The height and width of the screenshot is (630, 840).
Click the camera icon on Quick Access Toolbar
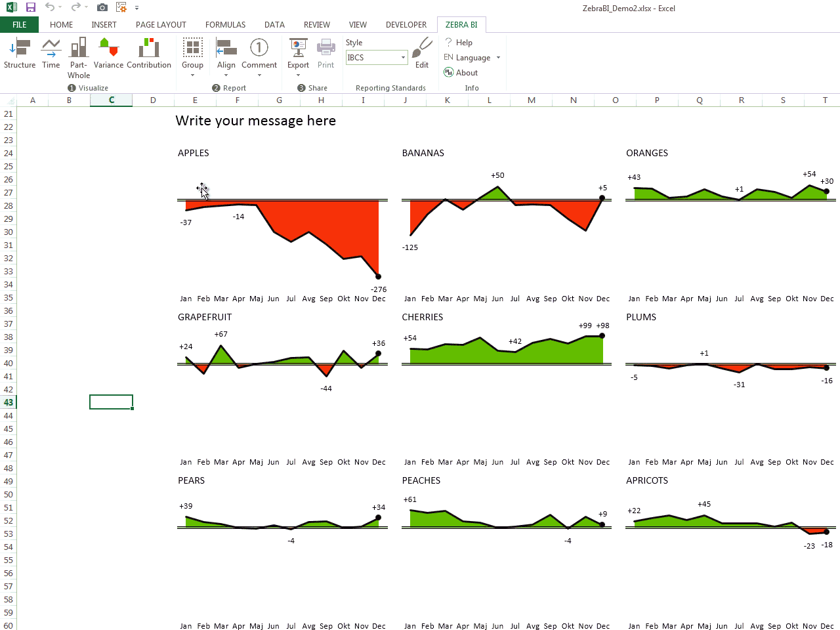pyautogui.click(x=102, y=8)
